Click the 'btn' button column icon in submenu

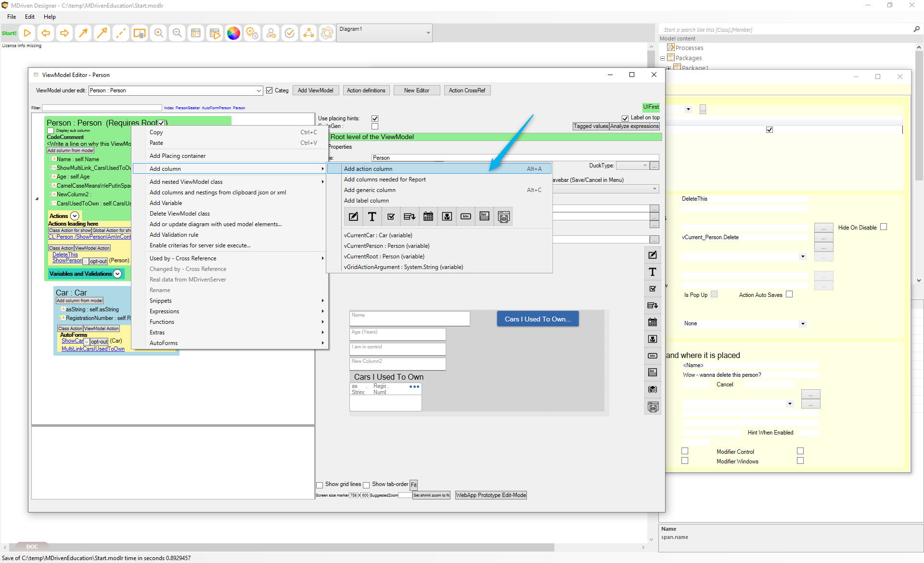click(x=466, y=217)
